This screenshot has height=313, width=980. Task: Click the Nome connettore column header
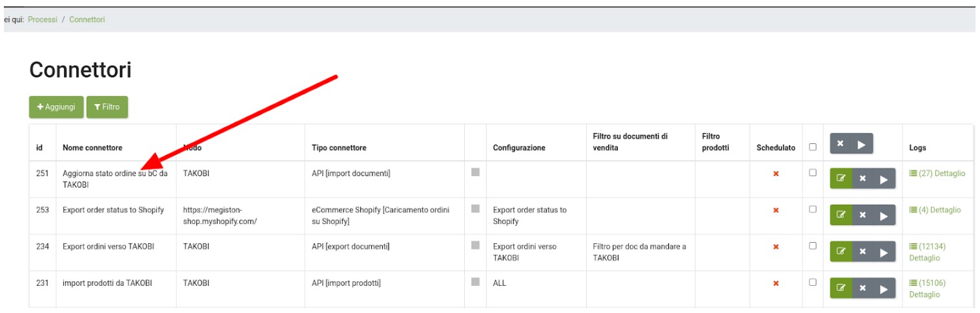(x=92, y=148)
